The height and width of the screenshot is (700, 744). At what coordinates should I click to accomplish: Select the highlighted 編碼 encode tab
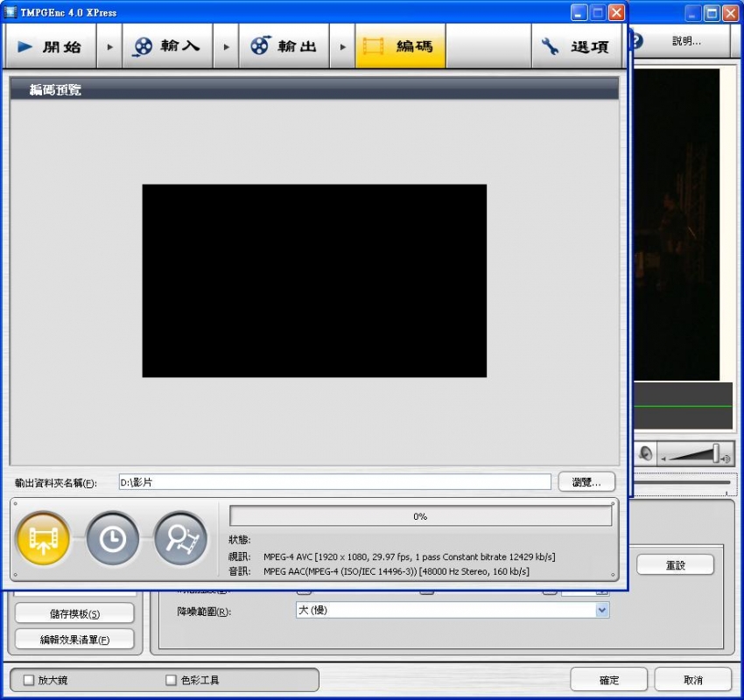[x=400, y=46]
